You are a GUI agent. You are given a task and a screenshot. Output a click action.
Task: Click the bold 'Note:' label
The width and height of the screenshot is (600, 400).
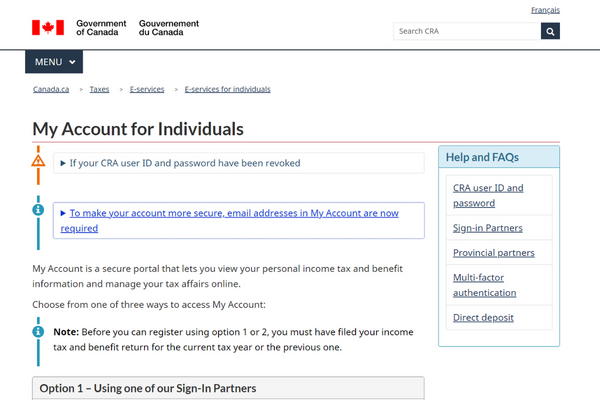click(x=66, y=332)
